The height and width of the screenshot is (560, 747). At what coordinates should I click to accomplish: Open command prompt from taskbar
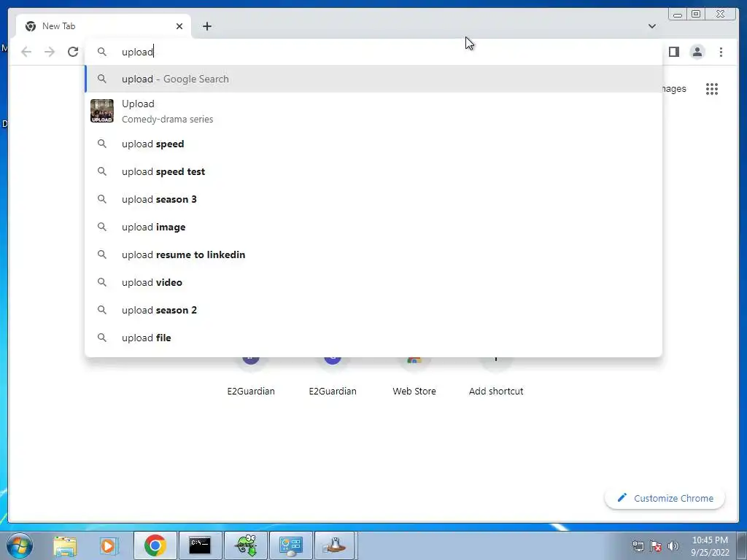pyautogui.click(x=200, y=545)
